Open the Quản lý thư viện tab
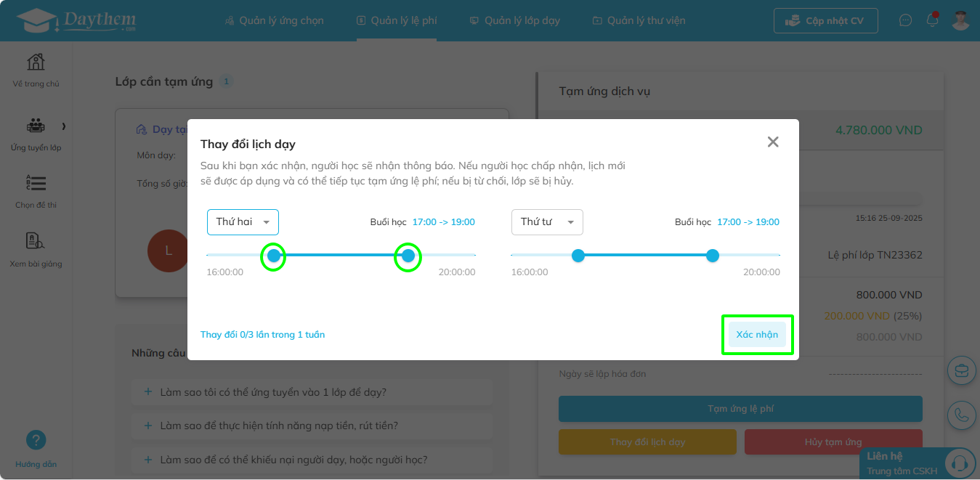 pos(639,20)
